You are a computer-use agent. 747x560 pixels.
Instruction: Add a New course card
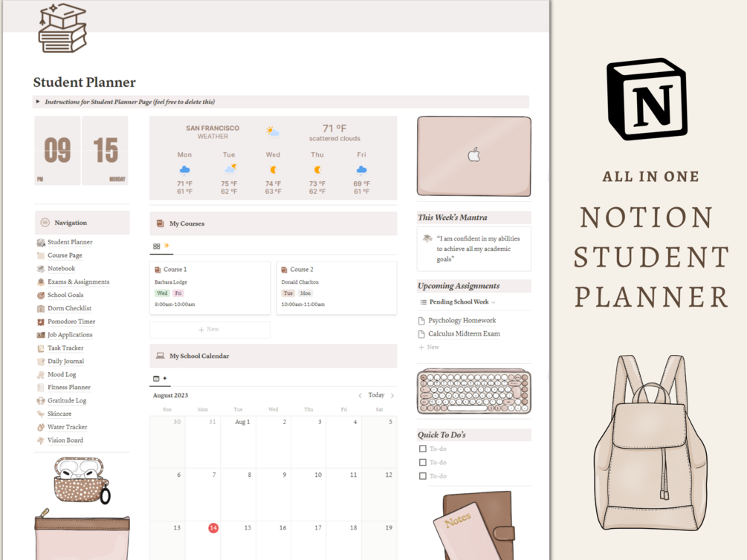210,330
